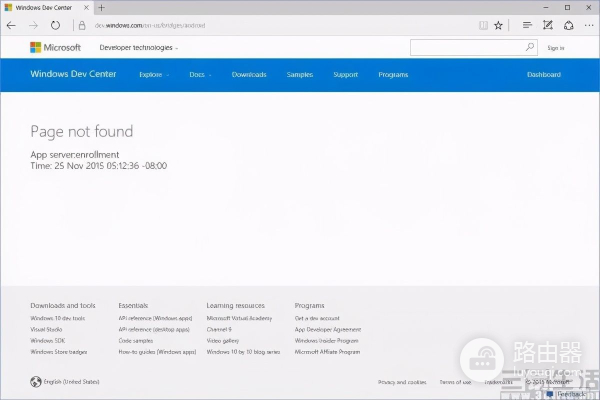Click the Downloads and tools heading
Screen dimensions: 600x400
click(63, 305)
